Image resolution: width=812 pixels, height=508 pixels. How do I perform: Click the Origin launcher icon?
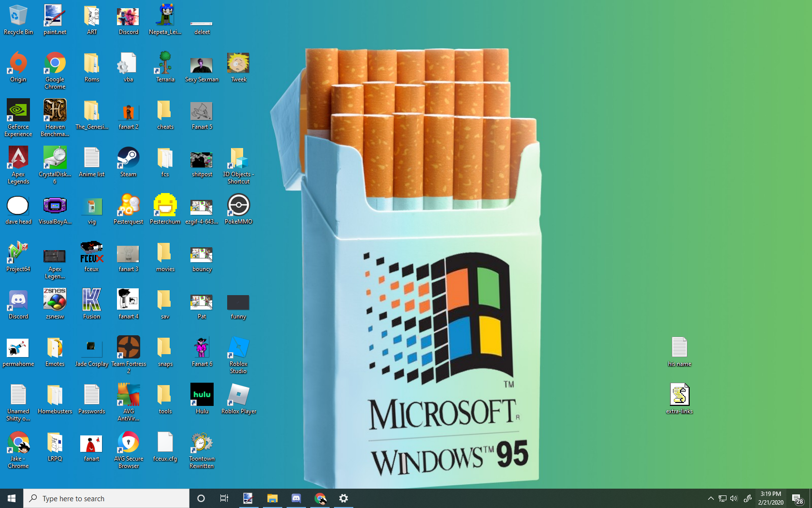click(x=18, y=67)
